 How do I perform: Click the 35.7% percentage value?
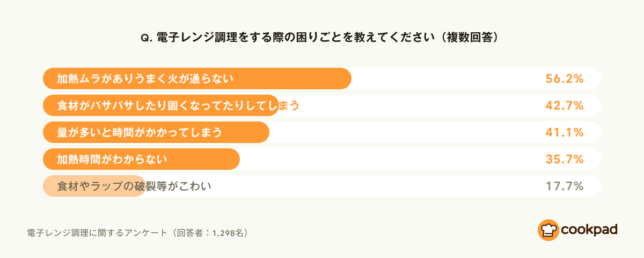click(x=565, y=159)
